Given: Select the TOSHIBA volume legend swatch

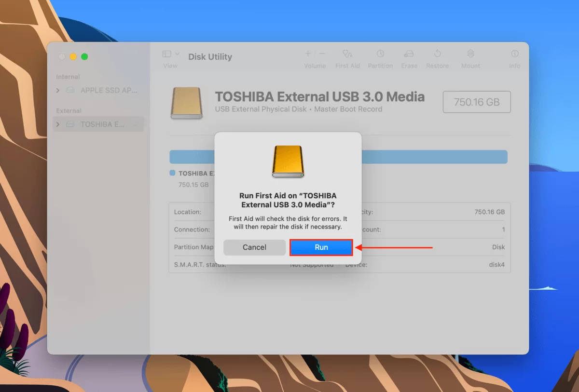Looking at the screenshot, I should [173, 173].
